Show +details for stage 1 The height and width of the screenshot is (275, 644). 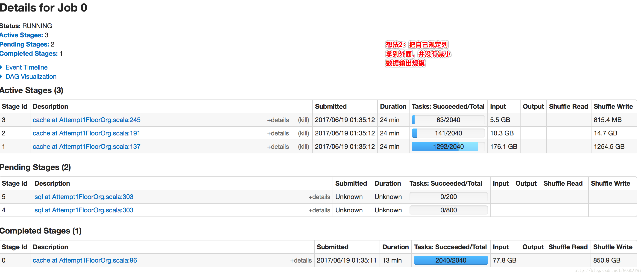pos(278,147)
